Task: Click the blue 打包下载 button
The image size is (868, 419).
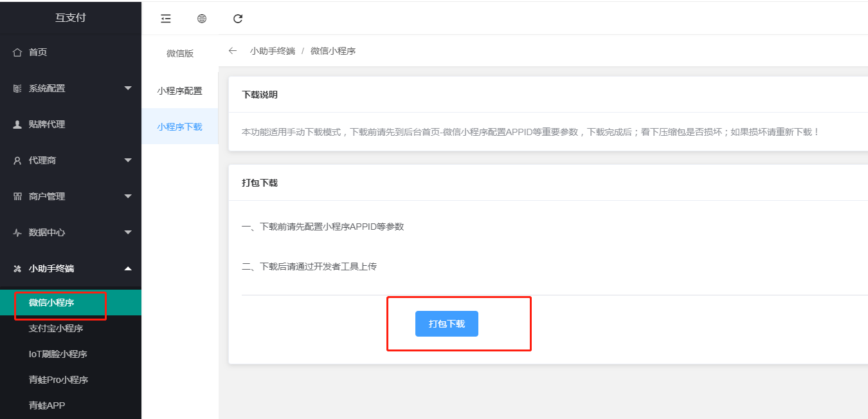Action: (x=447, y=324)
